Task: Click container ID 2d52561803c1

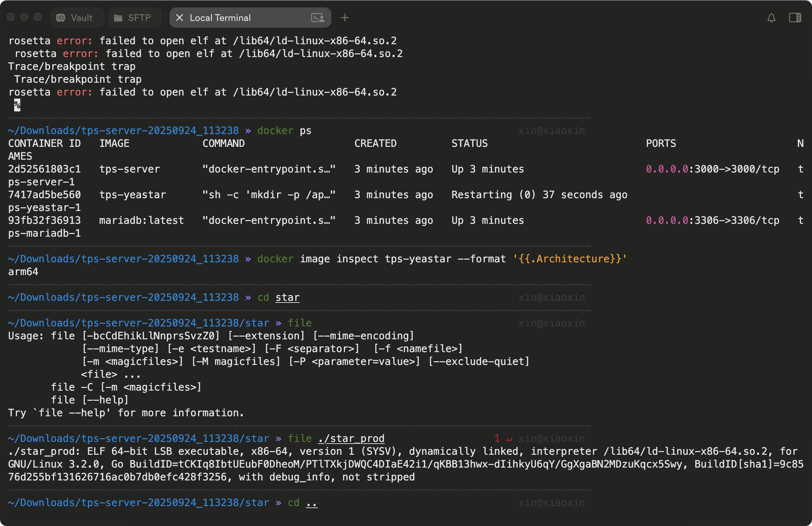Action: click(44, 169)
